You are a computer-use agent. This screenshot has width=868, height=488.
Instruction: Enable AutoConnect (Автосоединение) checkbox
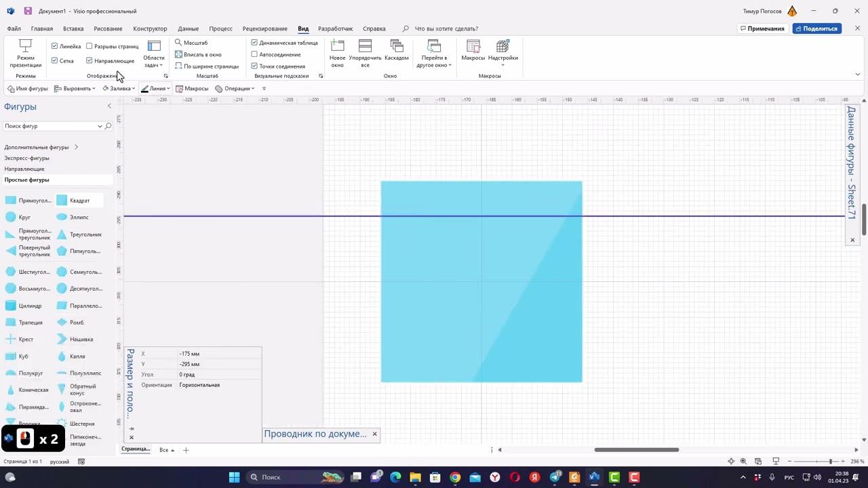pyautogui.click(x=254, y=54)
